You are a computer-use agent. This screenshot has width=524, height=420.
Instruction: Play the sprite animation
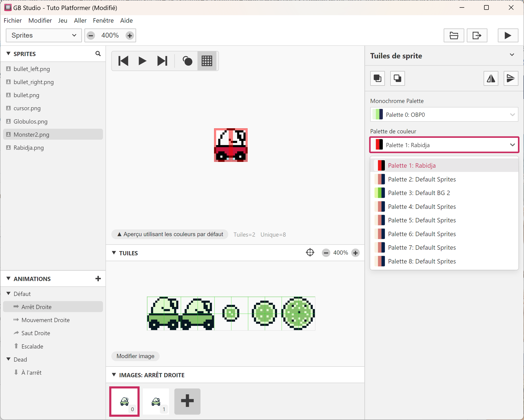[x=142, y=61]
